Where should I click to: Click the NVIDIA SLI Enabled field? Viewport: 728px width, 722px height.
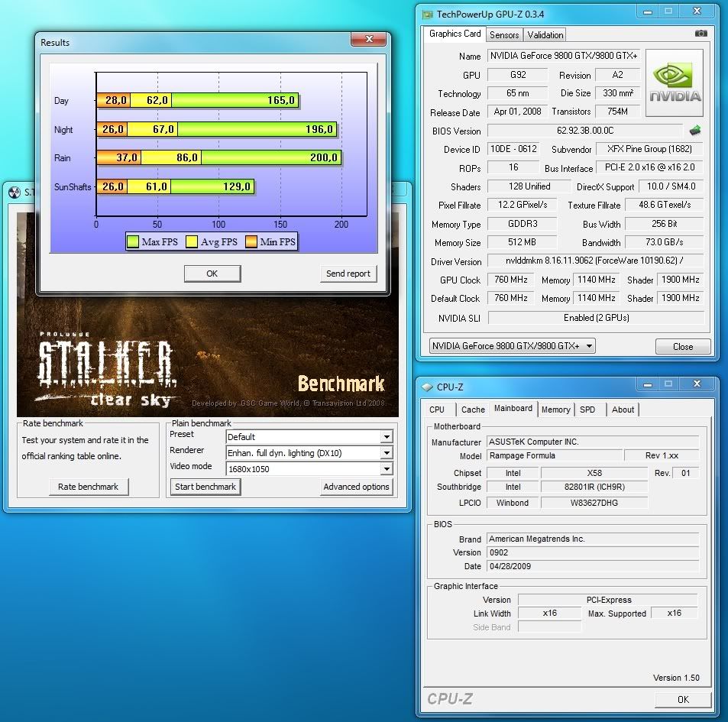[x=596, y=318]
